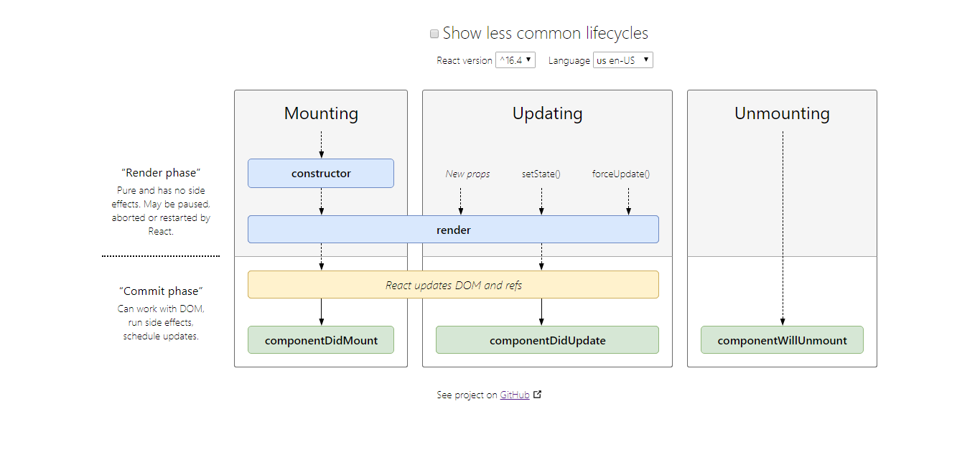The image size is (980, 470).
Task: Check the lifecycles checkbox above the diagram
Action: (434, 33)
